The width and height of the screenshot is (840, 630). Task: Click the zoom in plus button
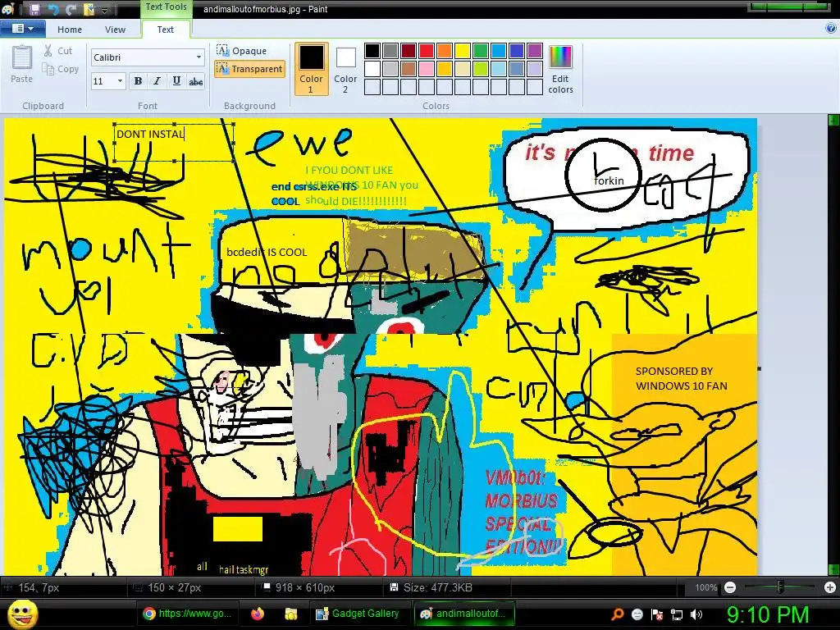pyautogui.click(x=830, y=587)
